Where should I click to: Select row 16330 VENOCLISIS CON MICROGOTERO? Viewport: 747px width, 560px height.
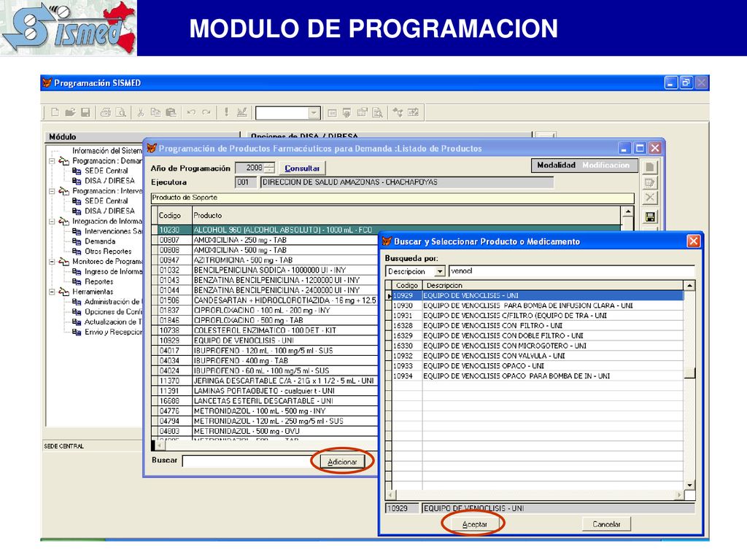click(538, 346)
